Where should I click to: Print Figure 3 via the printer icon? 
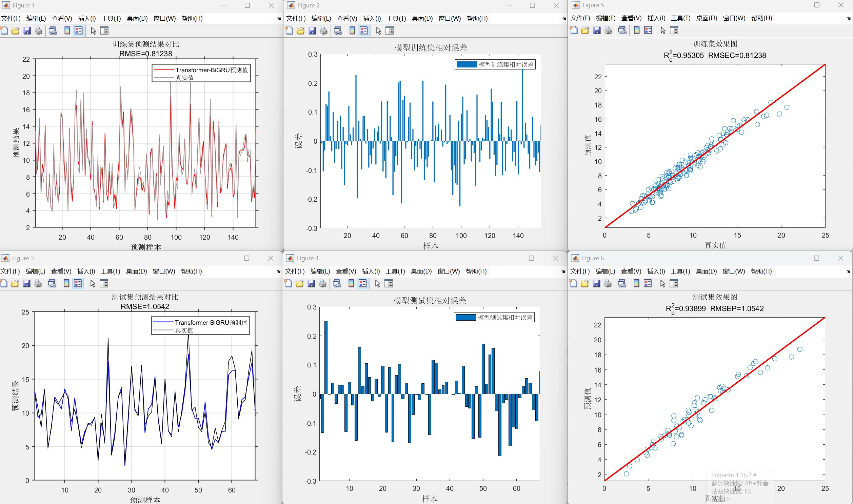pos(38,284)
